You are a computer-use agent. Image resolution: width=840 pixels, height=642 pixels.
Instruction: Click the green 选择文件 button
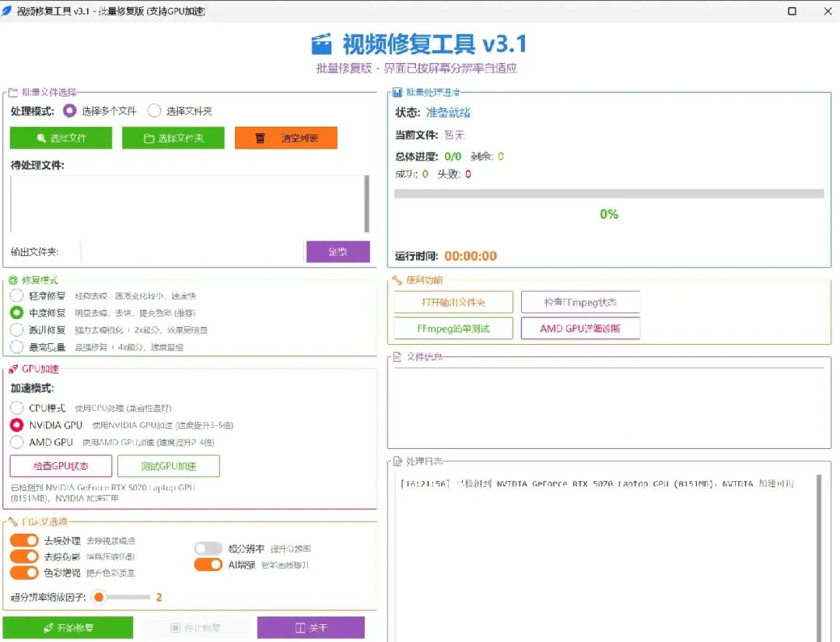click(x=61, y=138)
